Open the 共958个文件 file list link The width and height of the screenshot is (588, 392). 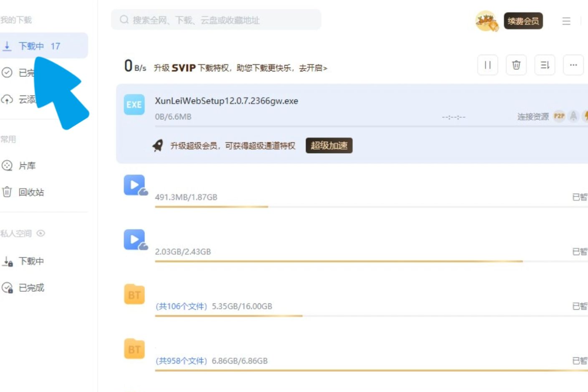182,361
